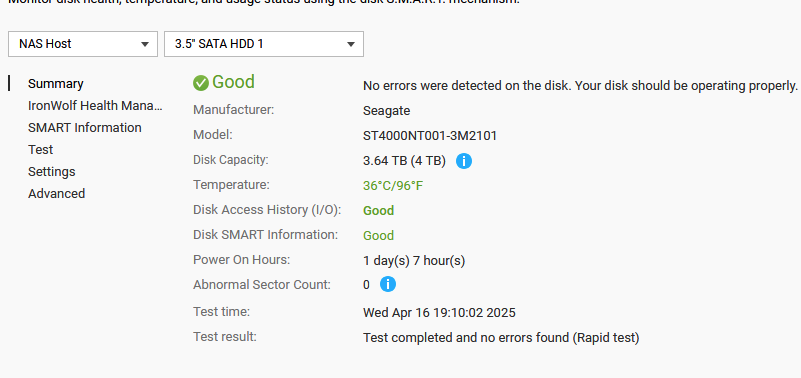Viewport: 801px width, 378px height.
Task: Select the Summary tab
Action: 56,84
